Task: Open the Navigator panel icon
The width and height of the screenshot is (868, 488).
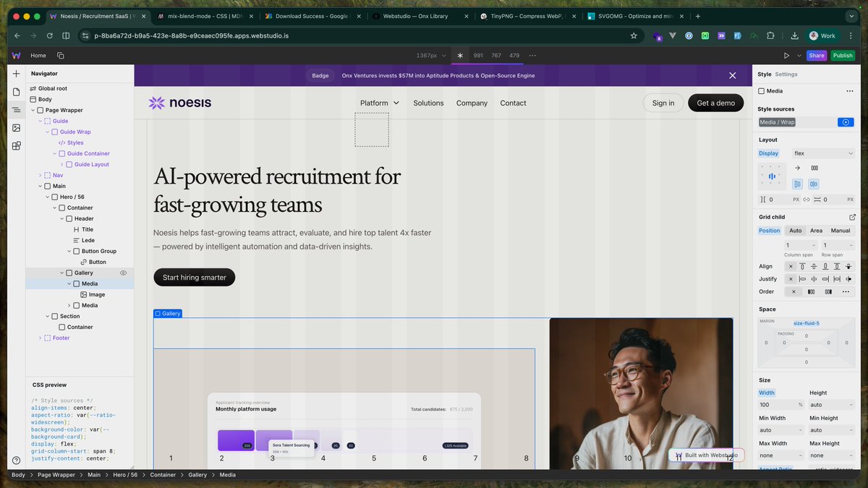Action: pos(16,110)
